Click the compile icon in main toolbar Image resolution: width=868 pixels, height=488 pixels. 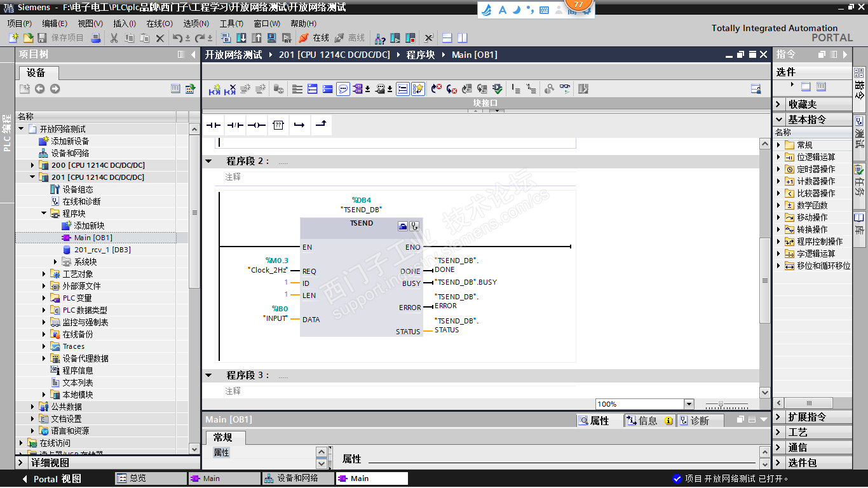tap(226, 38)
